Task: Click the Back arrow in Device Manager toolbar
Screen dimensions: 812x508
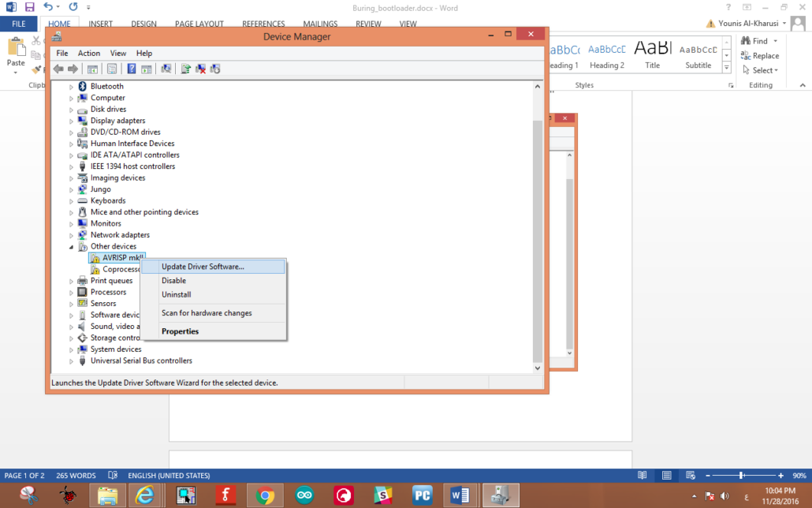Action: 58,69
